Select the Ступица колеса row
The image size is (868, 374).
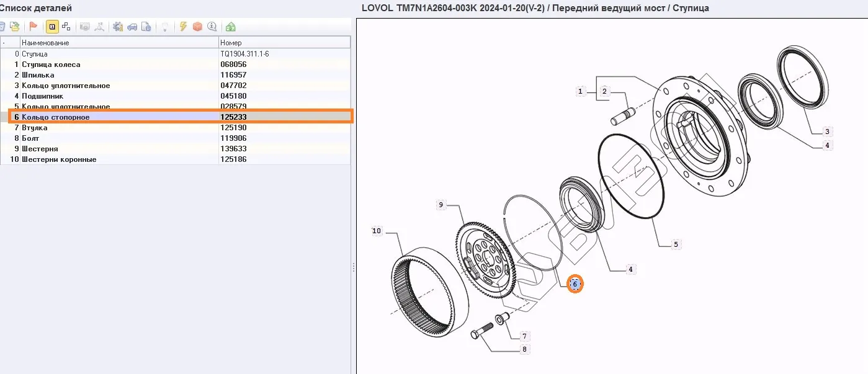click(x=51, y=65)
